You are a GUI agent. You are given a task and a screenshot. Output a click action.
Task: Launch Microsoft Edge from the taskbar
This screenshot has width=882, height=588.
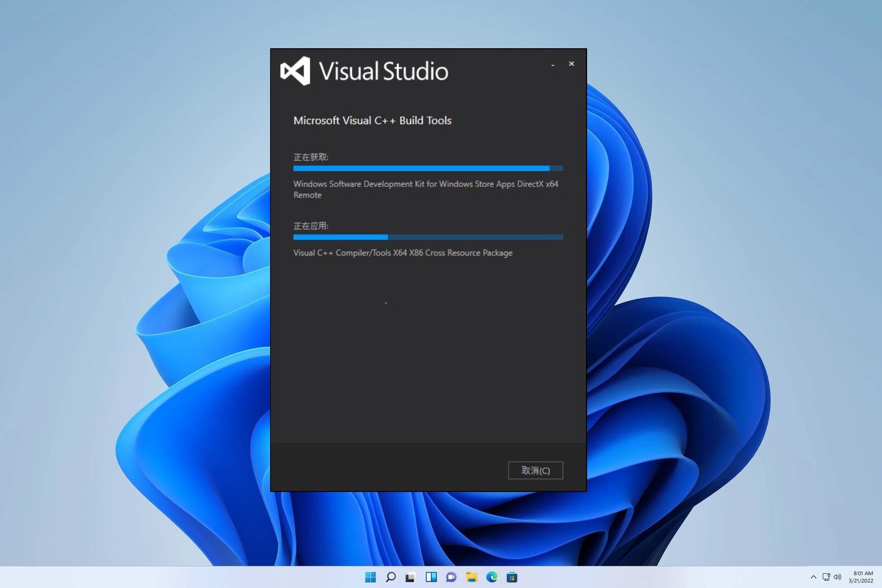tap(492, 577)
